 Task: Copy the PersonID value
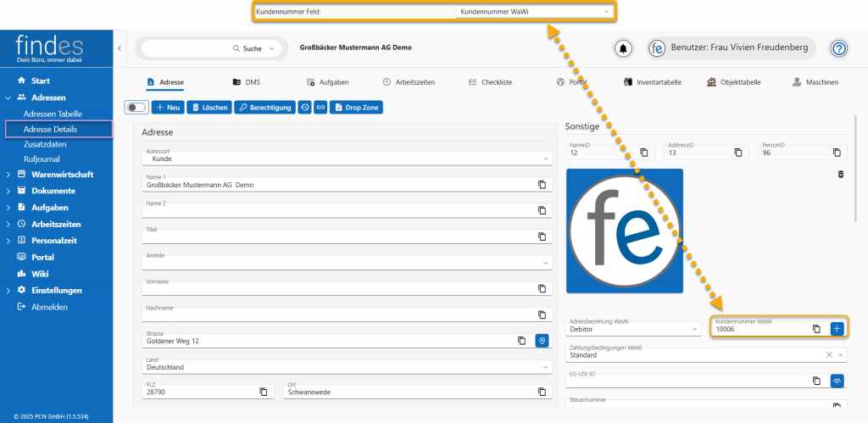click(837, 153)
